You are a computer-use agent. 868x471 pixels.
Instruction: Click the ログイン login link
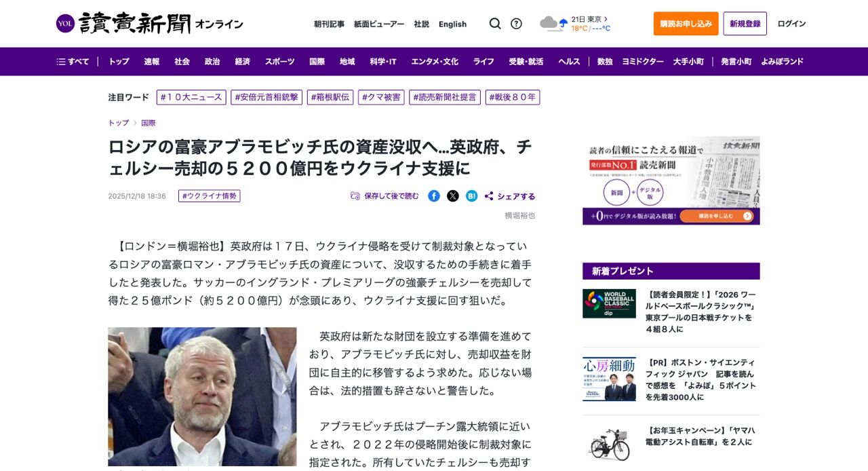[x=791, y=24]
